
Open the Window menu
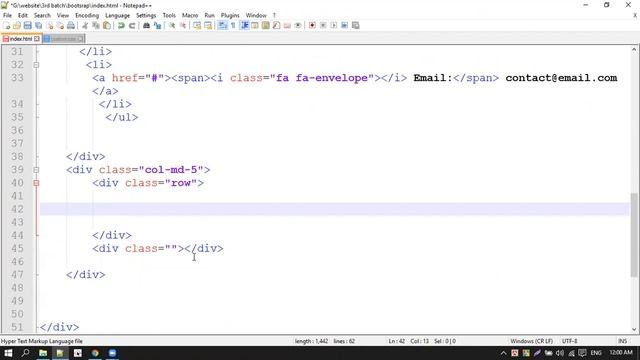[256, 15]
